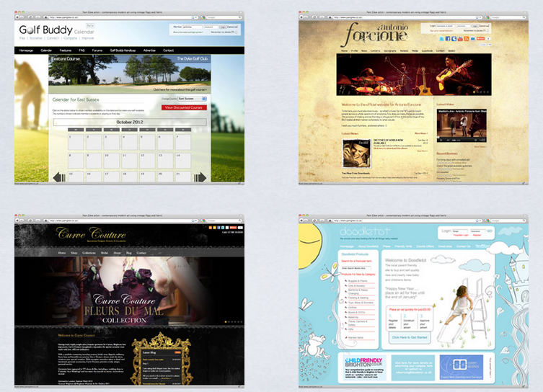Click Forgotten Login link on Doodletot
The image size is (543, 392).
461,235
